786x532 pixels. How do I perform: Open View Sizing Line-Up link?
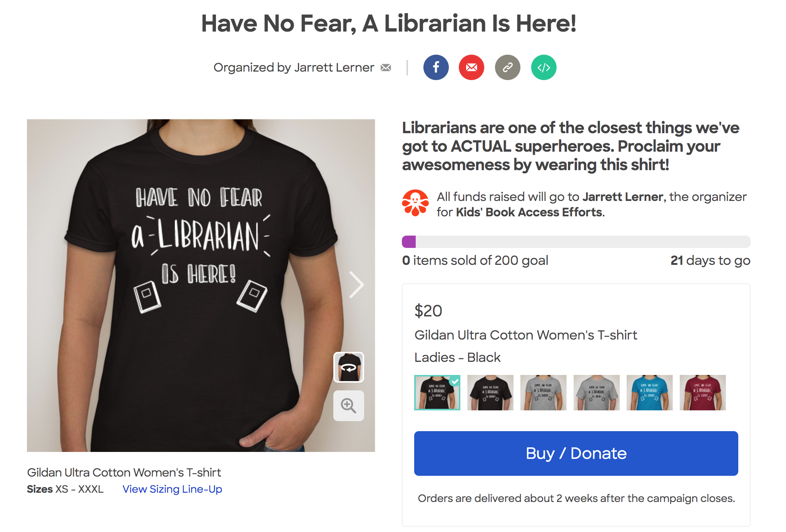tap(172, 489)
